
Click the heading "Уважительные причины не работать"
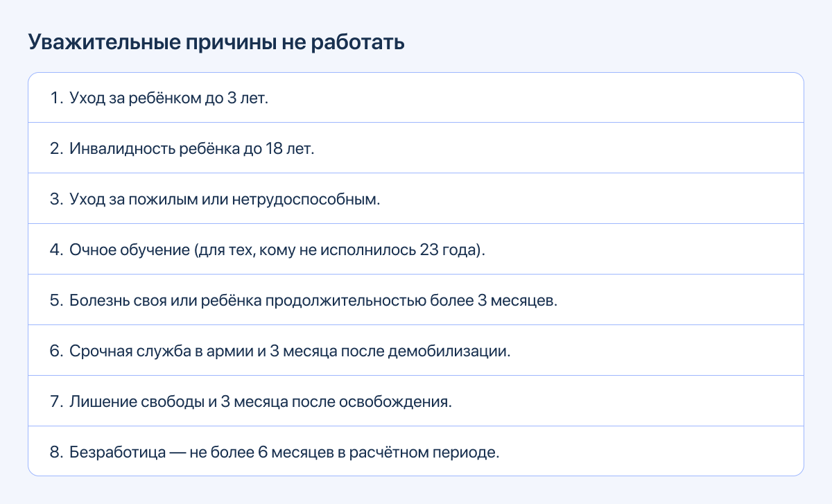(216, 42)
